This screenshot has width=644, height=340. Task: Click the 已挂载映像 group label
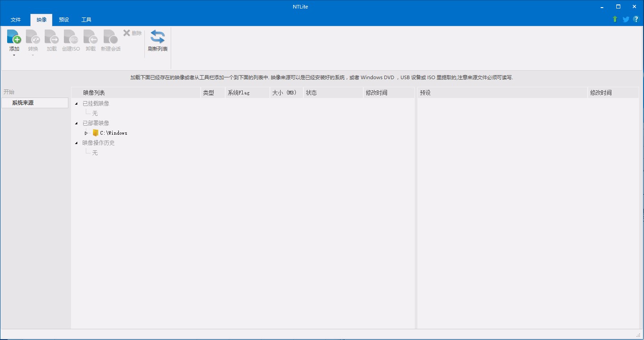coord(96,103)
